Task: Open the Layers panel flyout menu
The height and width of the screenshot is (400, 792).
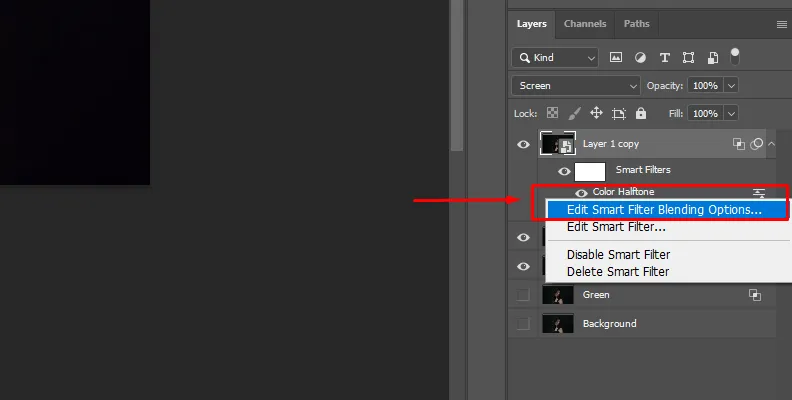Action: tap(781, 25)
